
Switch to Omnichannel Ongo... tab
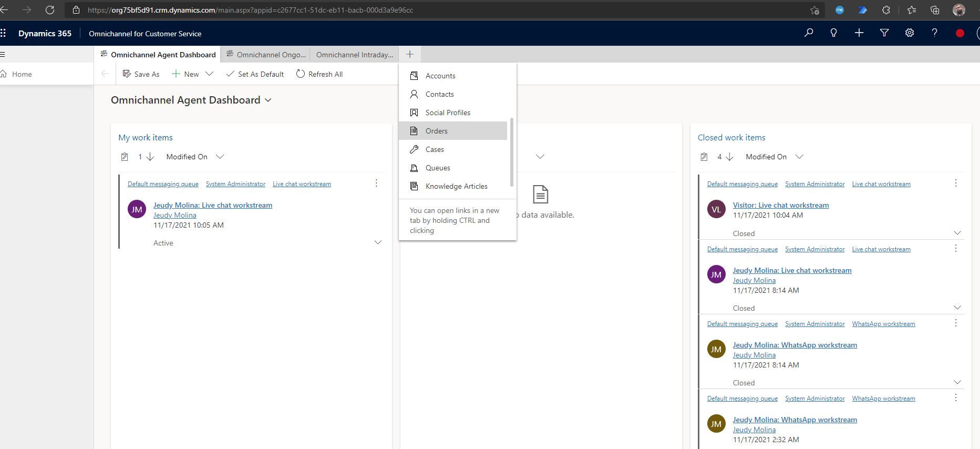265,55
